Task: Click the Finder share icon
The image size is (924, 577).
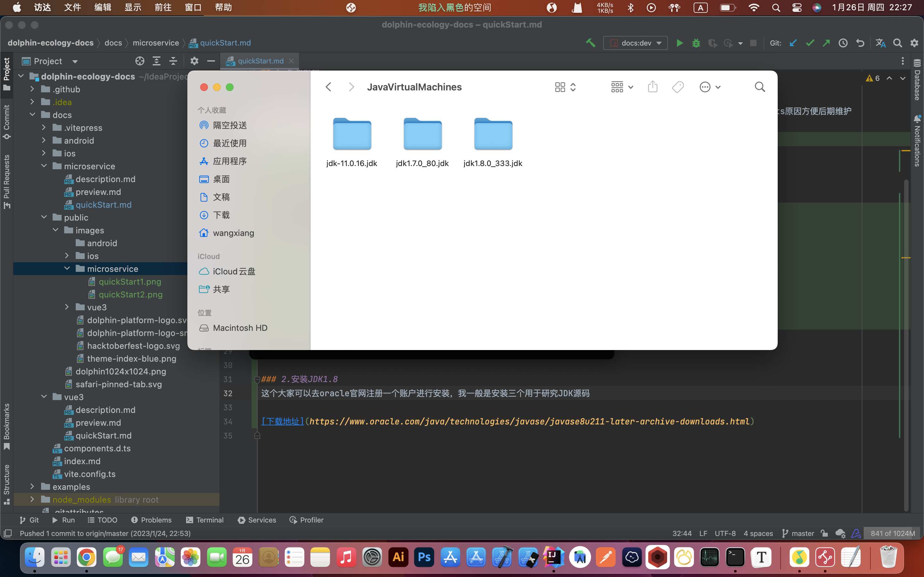Action: (x=653, y=87)
